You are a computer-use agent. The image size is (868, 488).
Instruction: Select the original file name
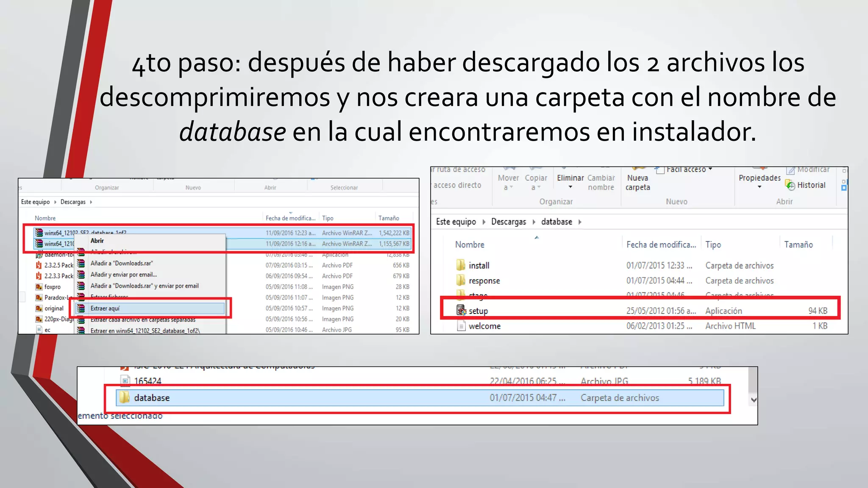click(x=54, y=308)
